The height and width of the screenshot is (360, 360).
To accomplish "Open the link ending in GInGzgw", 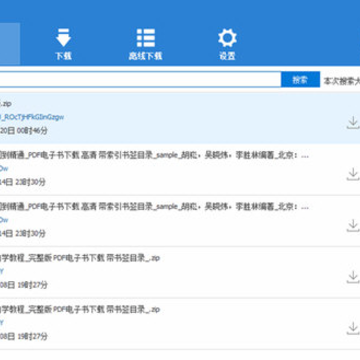I will (x=32, y=117).
